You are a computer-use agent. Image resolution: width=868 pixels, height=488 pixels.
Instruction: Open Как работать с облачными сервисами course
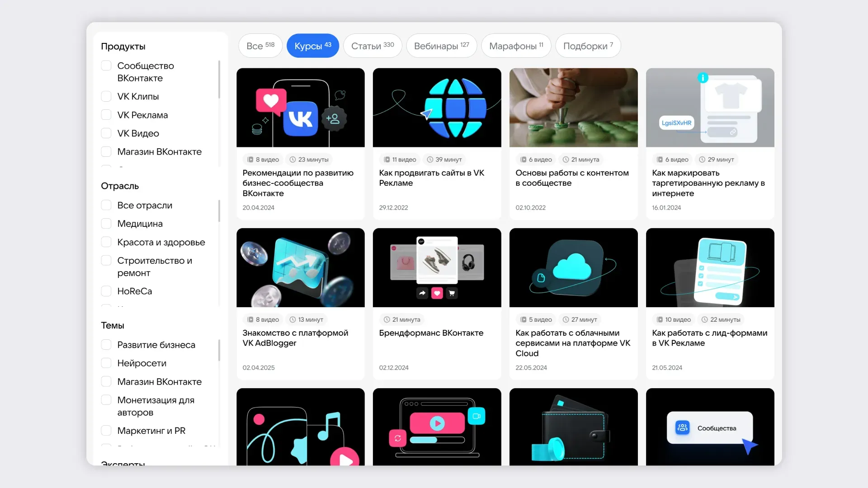573,343
